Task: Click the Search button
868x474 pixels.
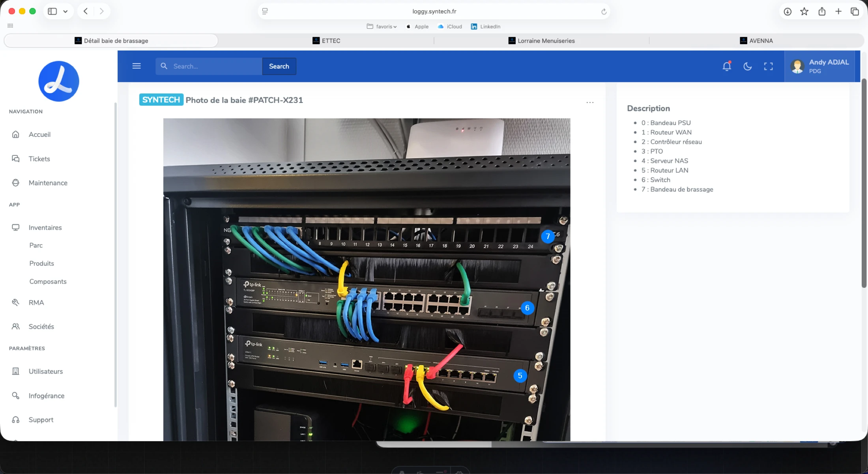Action: (279, 66)
